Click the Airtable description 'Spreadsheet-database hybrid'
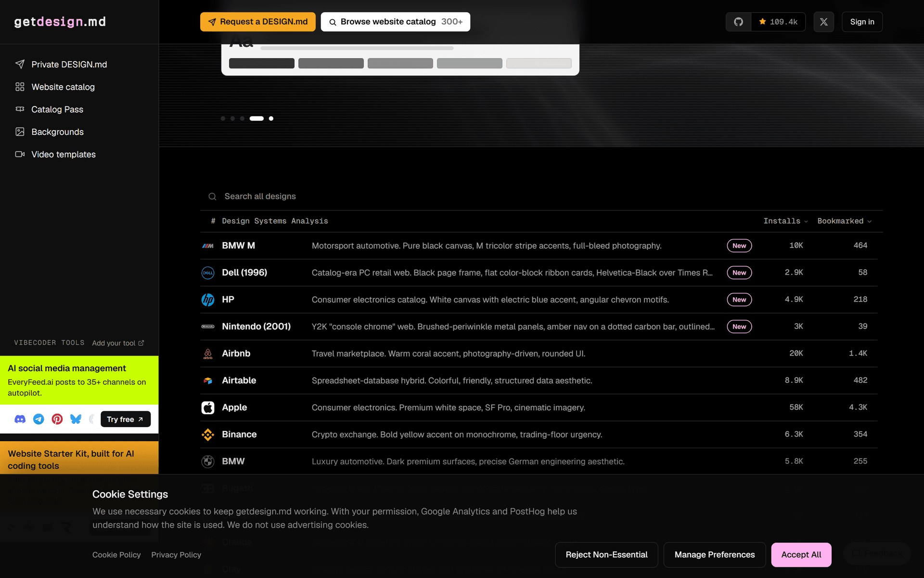 [x=452, y=381]
